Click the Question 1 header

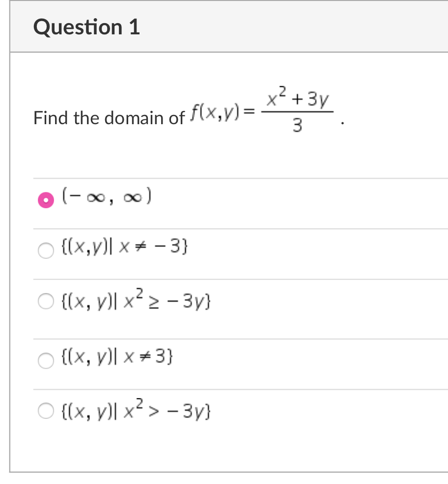click(86, 27)
